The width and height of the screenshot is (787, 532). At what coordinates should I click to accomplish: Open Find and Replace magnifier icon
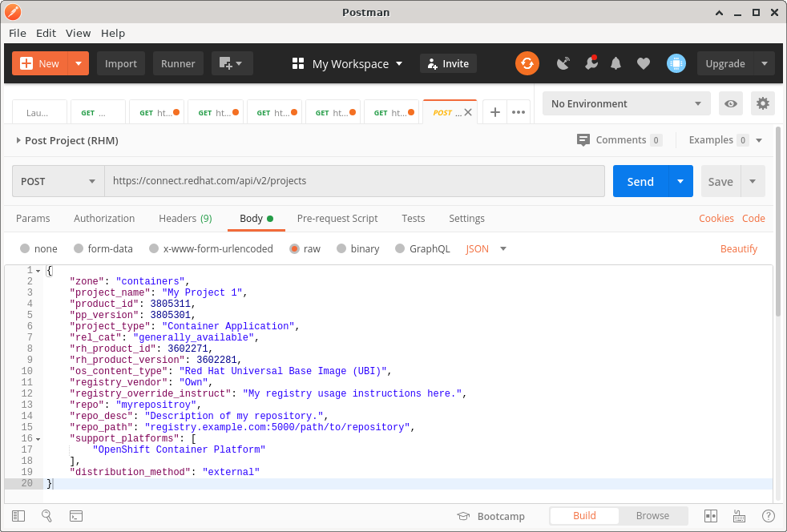pos(46,516)
